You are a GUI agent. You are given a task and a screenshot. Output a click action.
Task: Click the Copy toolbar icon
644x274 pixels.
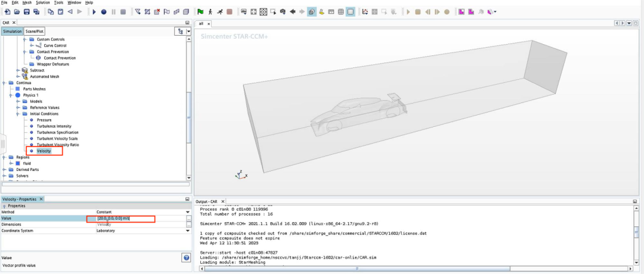click(x=51, y=12)
